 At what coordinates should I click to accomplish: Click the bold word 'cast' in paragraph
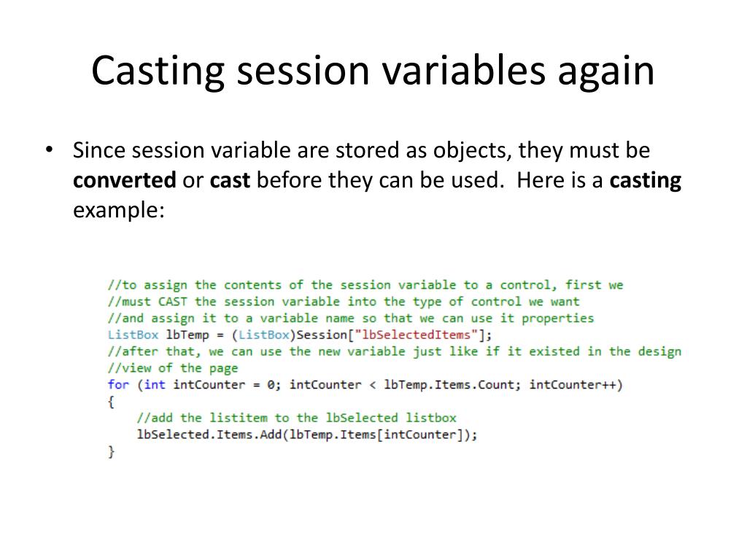[x=230, y=180]
